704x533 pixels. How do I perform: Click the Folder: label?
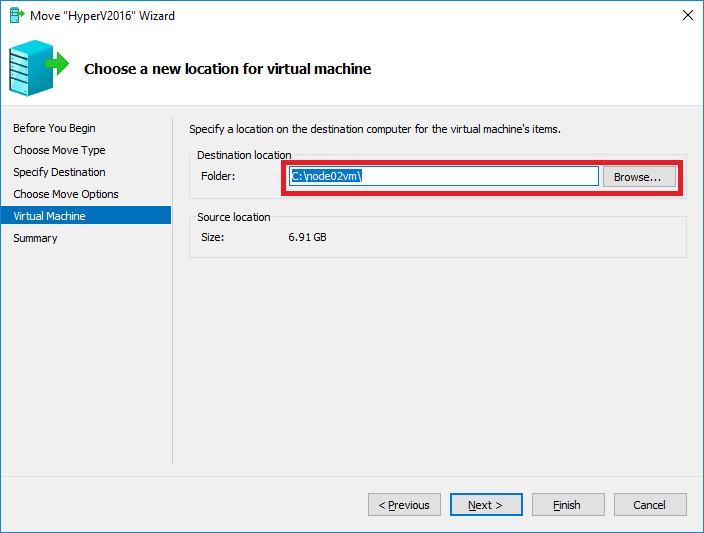[x=218, y=176]
